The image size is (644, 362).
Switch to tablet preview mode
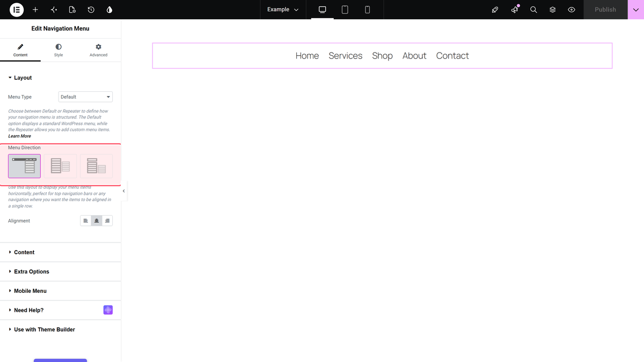345,10
